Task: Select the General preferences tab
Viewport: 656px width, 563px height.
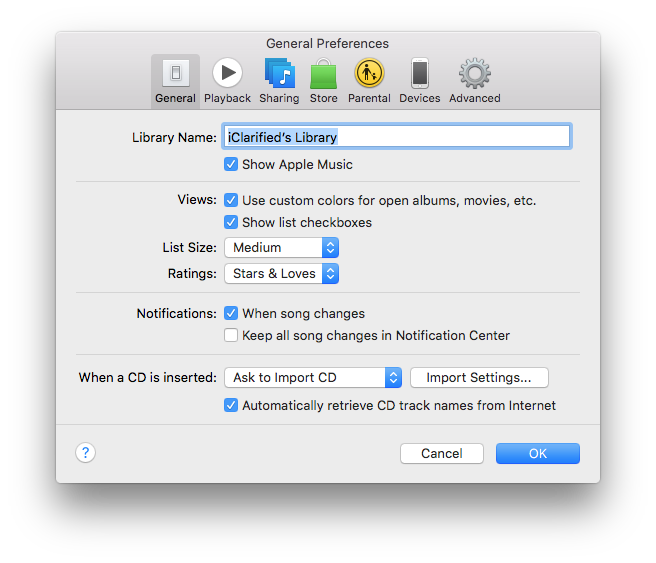Action: pos(175,81)
